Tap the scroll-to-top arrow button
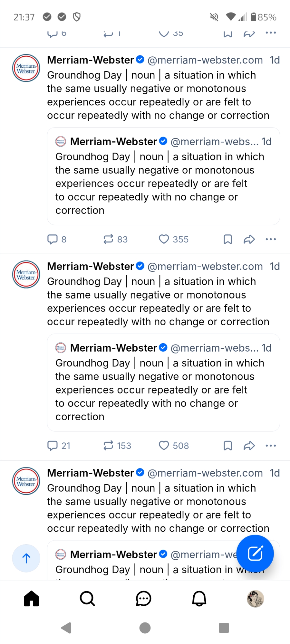Screen dimensions: 290x644 (x=26, y=558)
